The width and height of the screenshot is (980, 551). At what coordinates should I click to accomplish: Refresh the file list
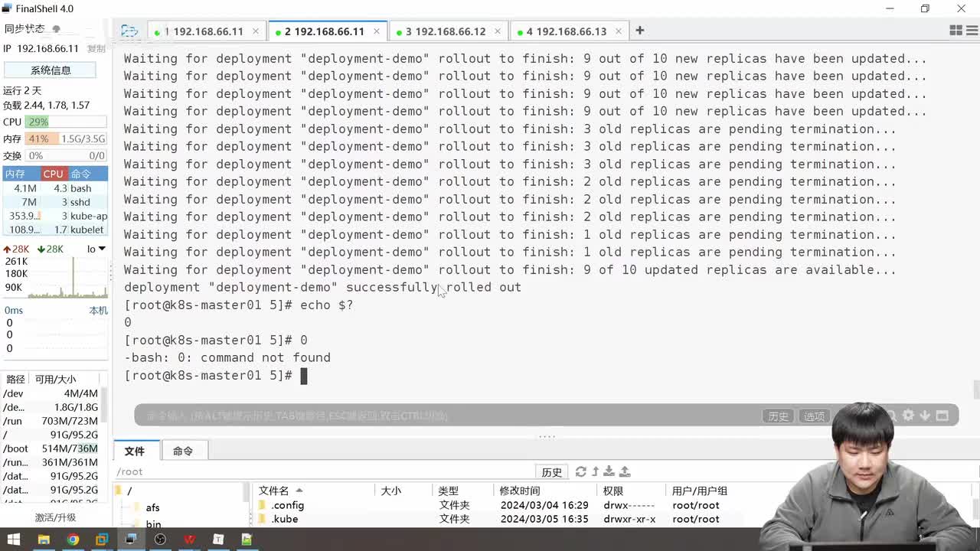(581, 471)
